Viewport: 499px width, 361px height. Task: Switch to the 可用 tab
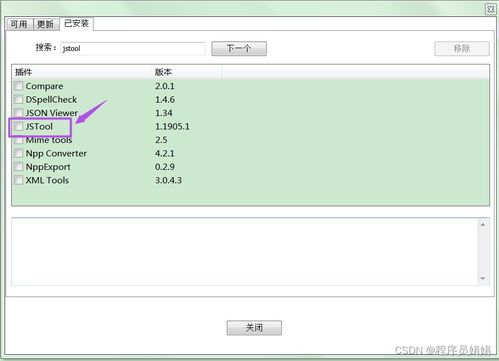19,24
